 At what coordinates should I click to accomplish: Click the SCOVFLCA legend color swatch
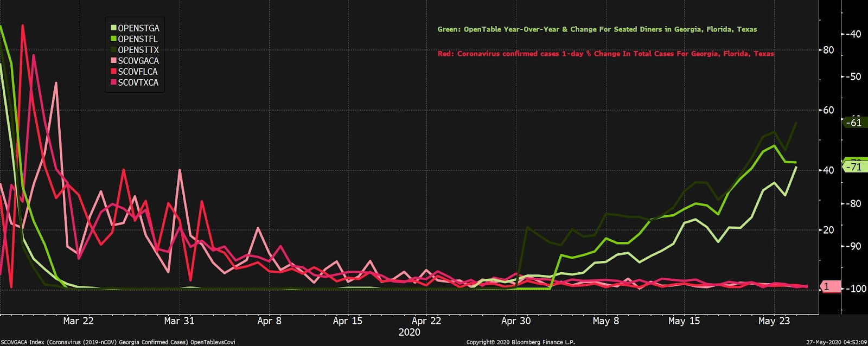tap(114, 72)
